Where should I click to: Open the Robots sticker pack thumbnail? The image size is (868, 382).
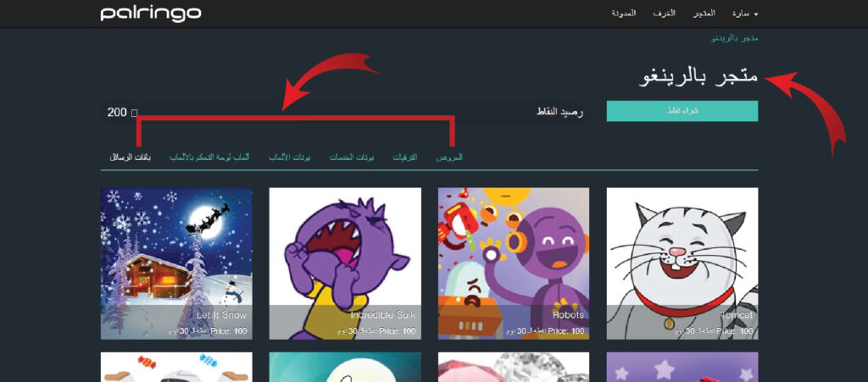pos(513,263)
